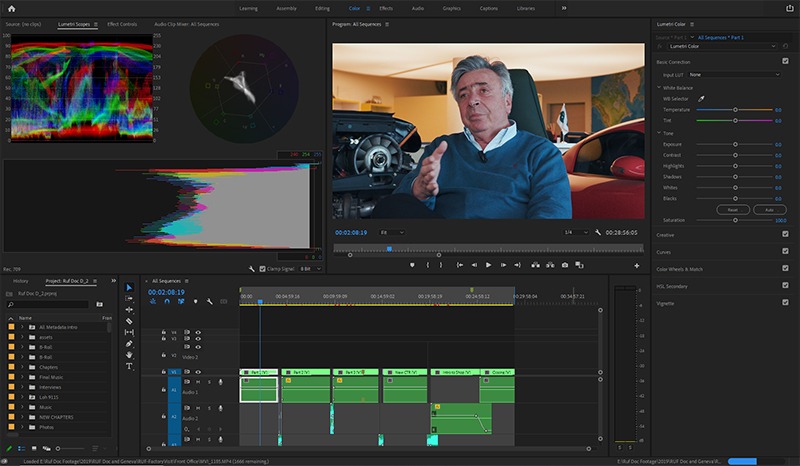The height and width of the screenshot is (466, 800).
Task: Select the Selection tool arrow
Action: pos(129,287)
